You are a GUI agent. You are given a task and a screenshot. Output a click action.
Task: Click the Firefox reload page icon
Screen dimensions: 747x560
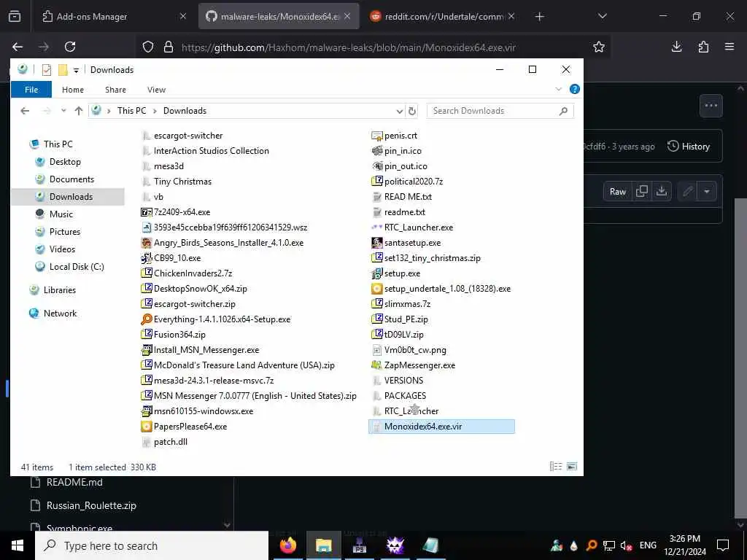(x=70, y=47)
